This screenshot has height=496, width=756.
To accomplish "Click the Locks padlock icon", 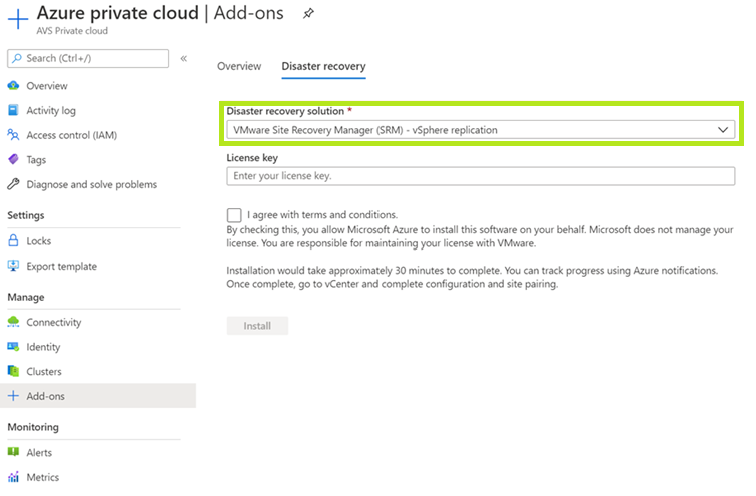I will [x=14, y=240].
